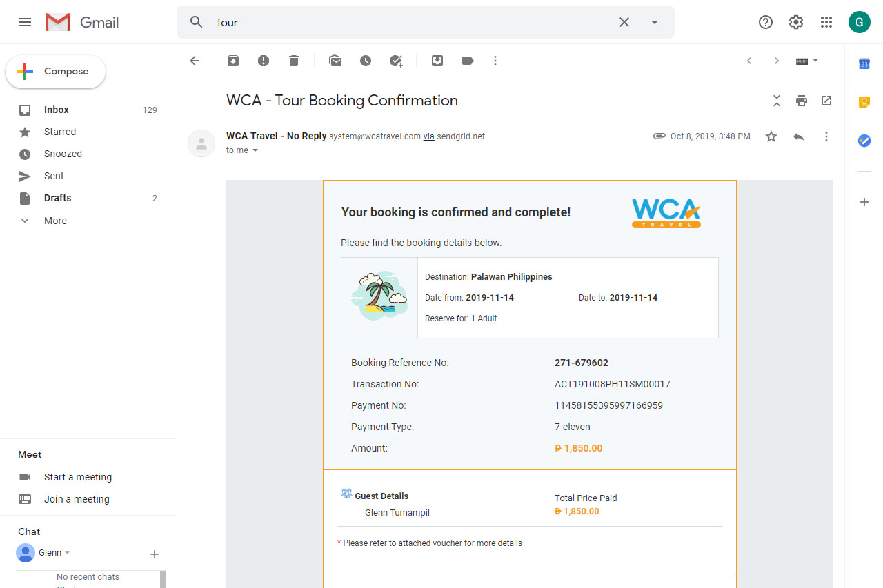
Task: Click the sender email system@wcatravel.com
Action: click(375, 136)
